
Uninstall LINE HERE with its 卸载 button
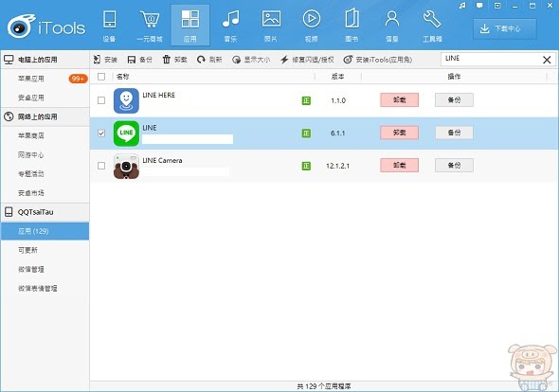click(x=399, y=100)
